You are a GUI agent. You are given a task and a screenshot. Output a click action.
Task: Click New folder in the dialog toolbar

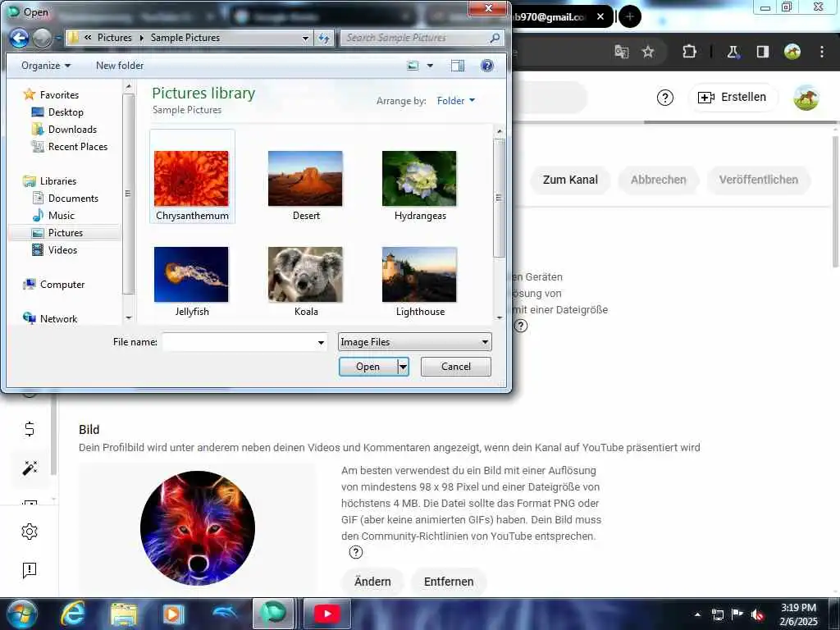point(120,66)
